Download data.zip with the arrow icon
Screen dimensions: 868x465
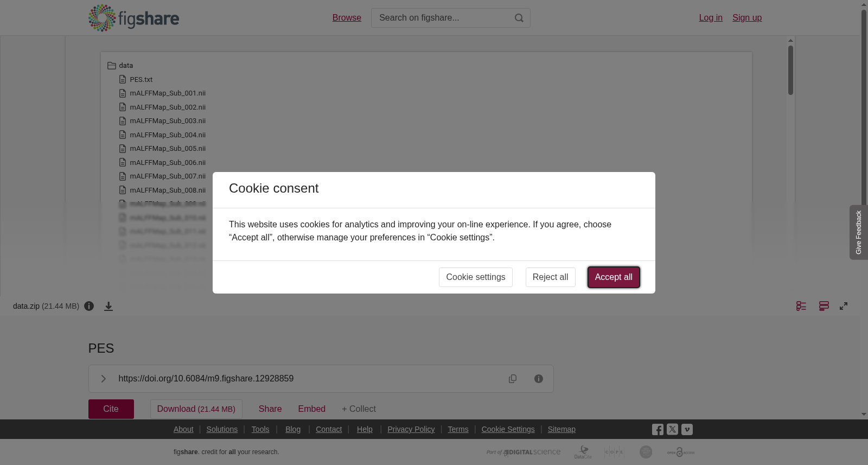pyautogui.click(x=108, y=306)
